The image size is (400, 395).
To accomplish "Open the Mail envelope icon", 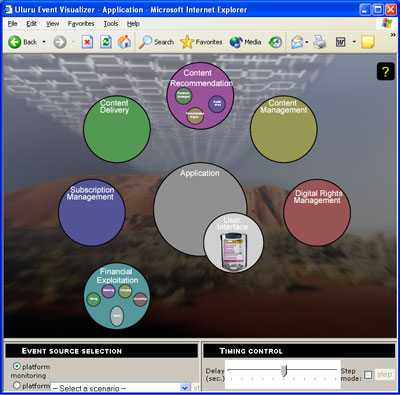I will click(297, 42).
